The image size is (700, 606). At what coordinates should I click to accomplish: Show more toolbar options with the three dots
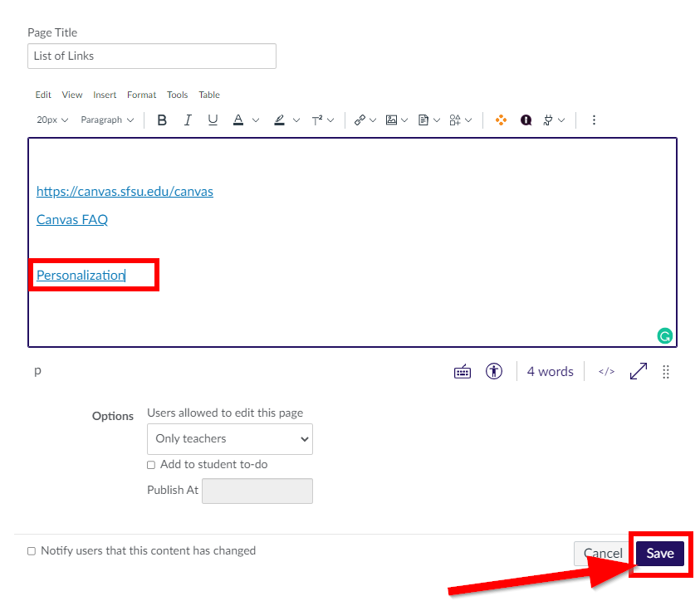point(594,120)
